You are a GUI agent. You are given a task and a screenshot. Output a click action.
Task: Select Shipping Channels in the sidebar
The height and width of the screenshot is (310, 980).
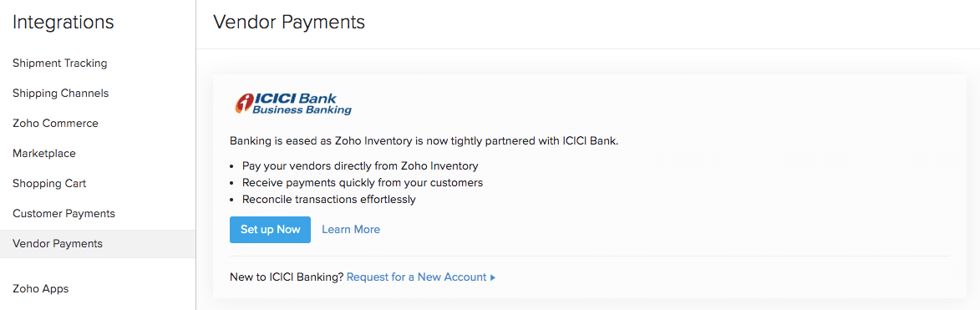pos(61,93)
